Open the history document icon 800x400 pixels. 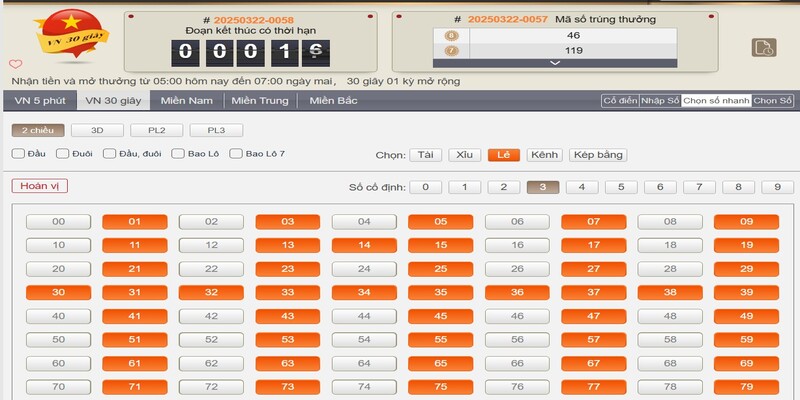pyautogui.click(x=763, y=48)
